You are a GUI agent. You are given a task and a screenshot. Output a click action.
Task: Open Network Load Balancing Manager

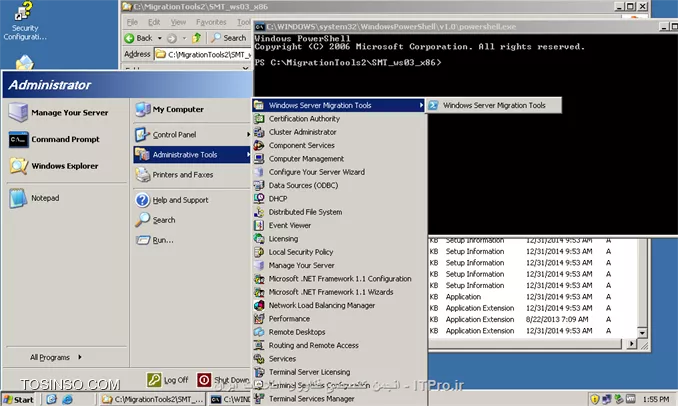322,305
